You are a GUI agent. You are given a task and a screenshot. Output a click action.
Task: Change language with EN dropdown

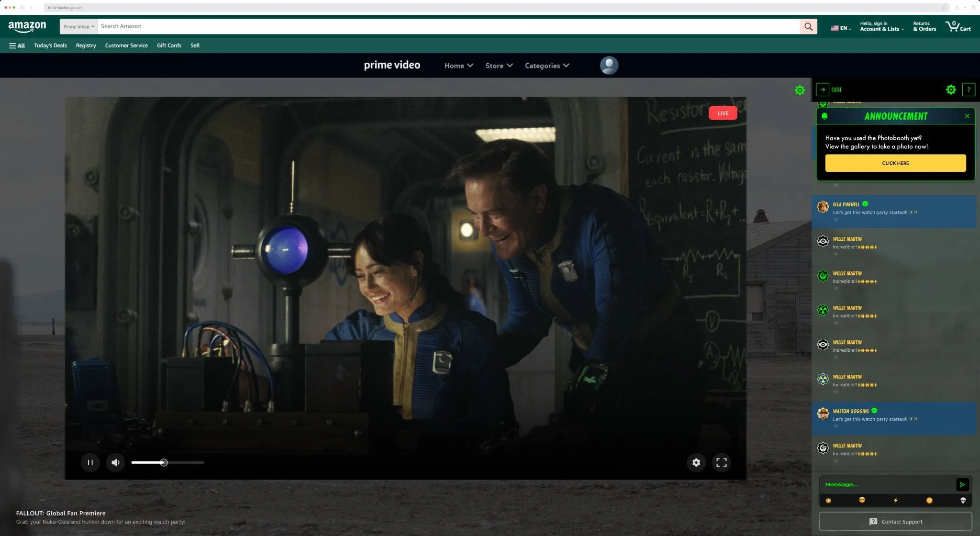841,28
